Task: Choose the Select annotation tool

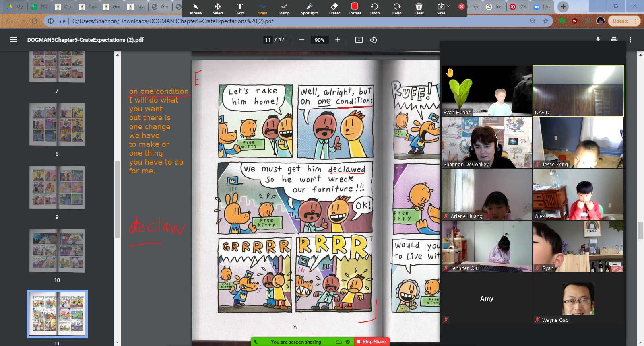Action: click(x=218, y=8)
